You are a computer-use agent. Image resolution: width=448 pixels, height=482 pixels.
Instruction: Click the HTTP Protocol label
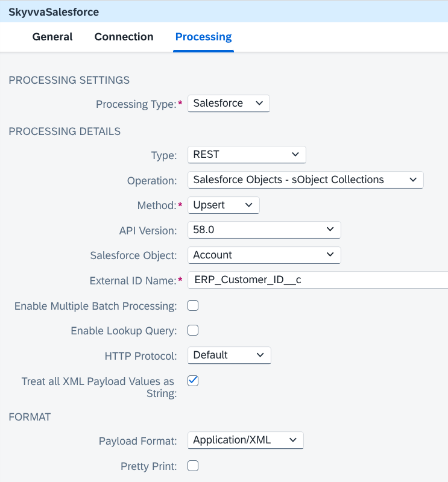[x=140, y=356]
